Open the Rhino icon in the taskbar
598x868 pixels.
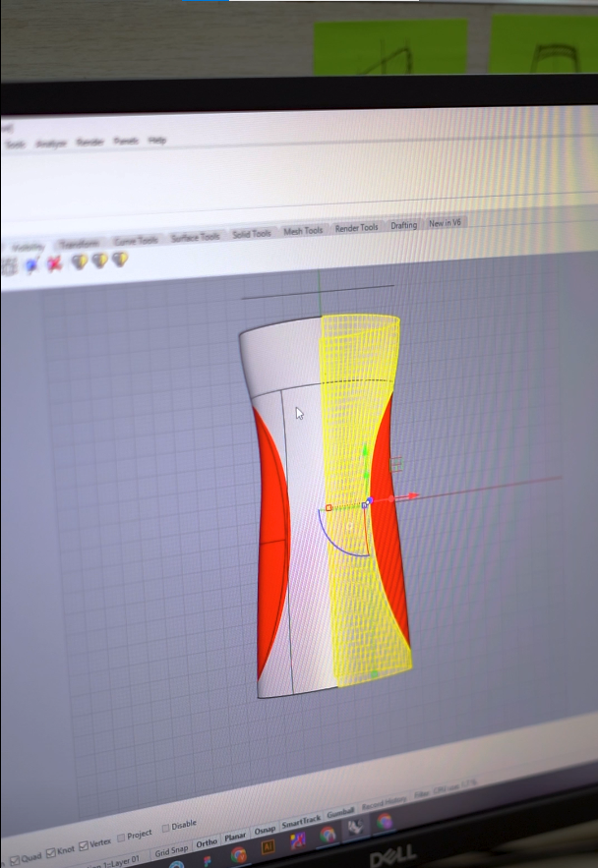click(355, 828)
